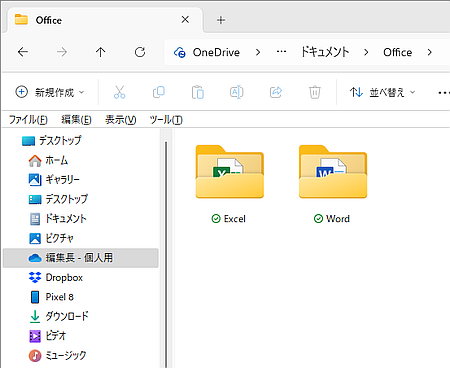
Task: Open the 新規作成 dropdown
Action: [x=50, y=92]
